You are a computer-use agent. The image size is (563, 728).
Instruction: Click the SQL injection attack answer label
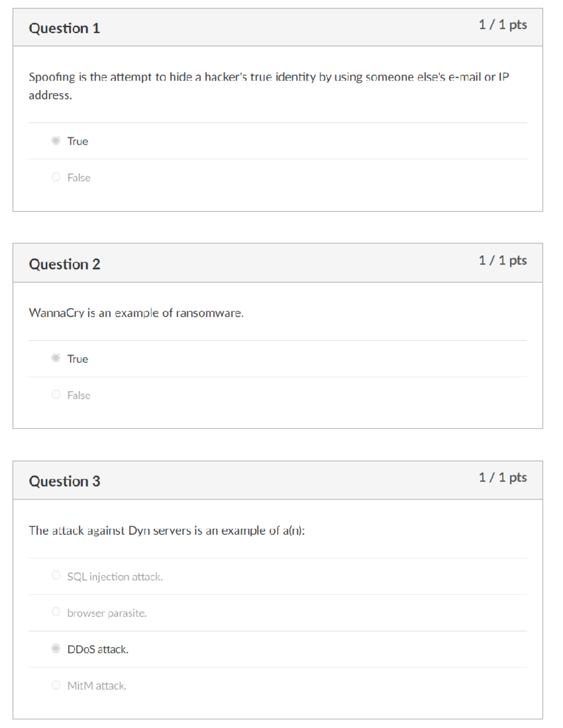[x=115, y=577]
